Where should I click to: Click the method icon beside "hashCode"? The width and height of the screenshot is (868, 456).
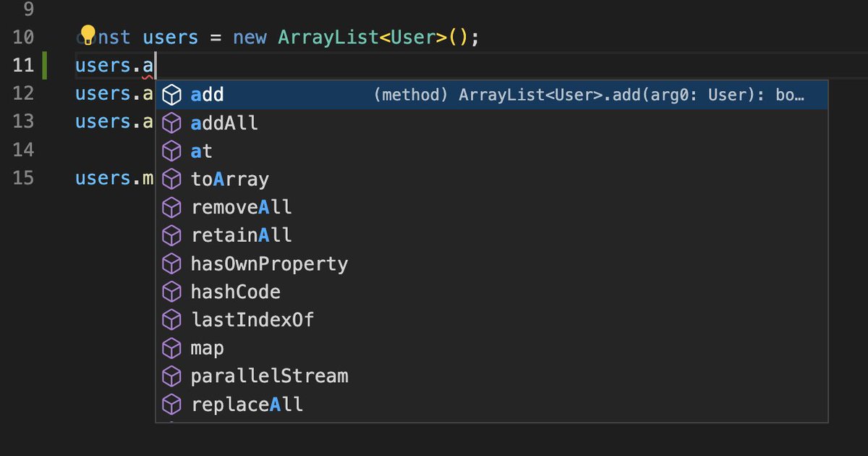point(171,292)
